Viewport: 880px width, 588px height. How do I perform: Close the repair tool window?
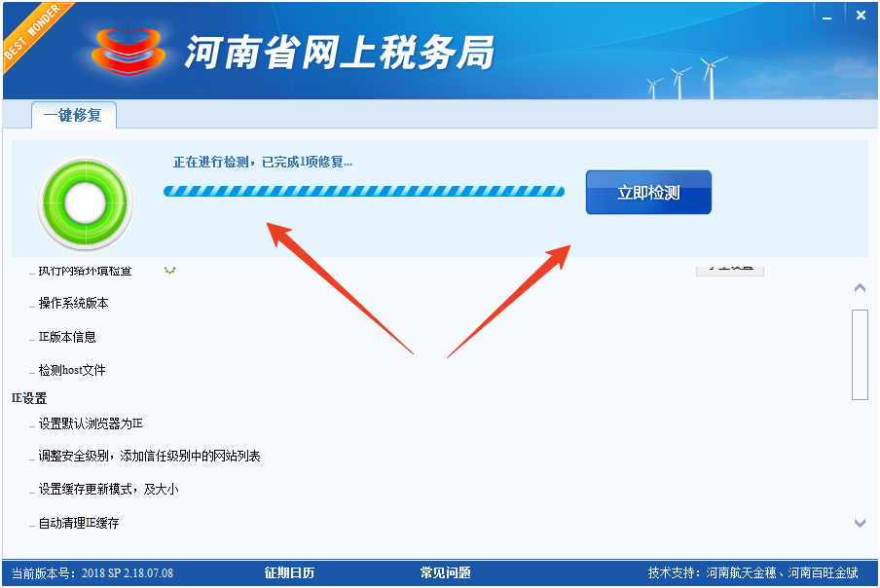tap(861, 15)
